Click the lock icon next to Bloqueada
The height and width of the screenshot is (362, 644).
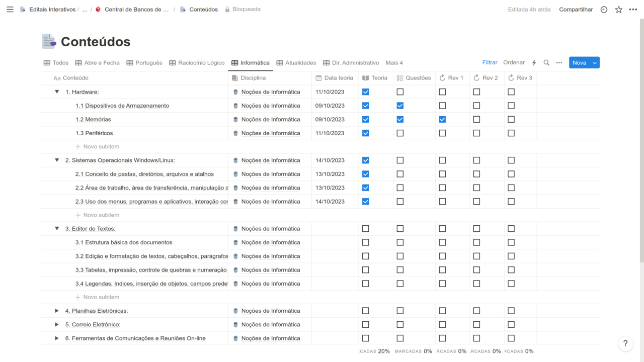pyautogui.click(x=227, y=10)
